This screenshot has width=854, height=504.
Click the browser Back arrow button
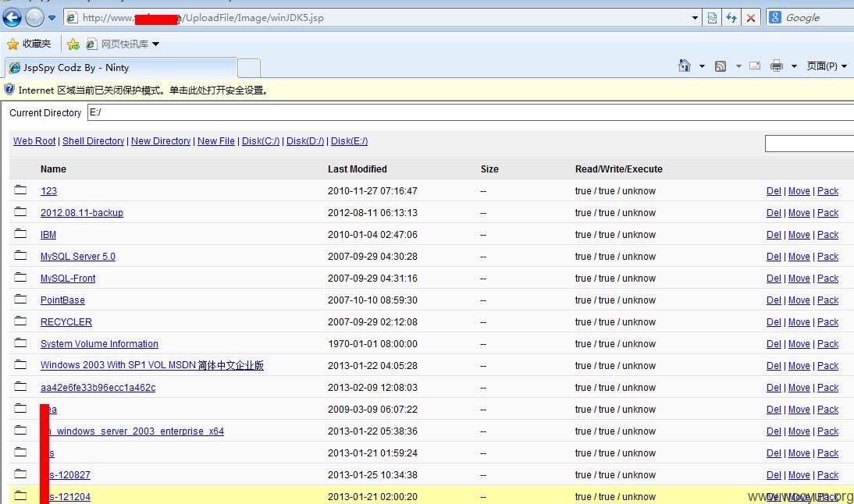coord(12,17)
